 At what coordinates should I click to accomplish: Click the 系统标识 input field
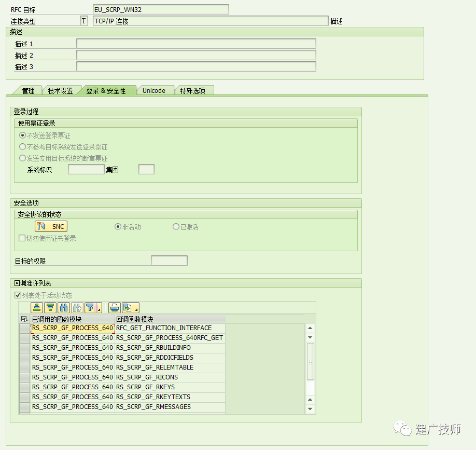(86, 169)
